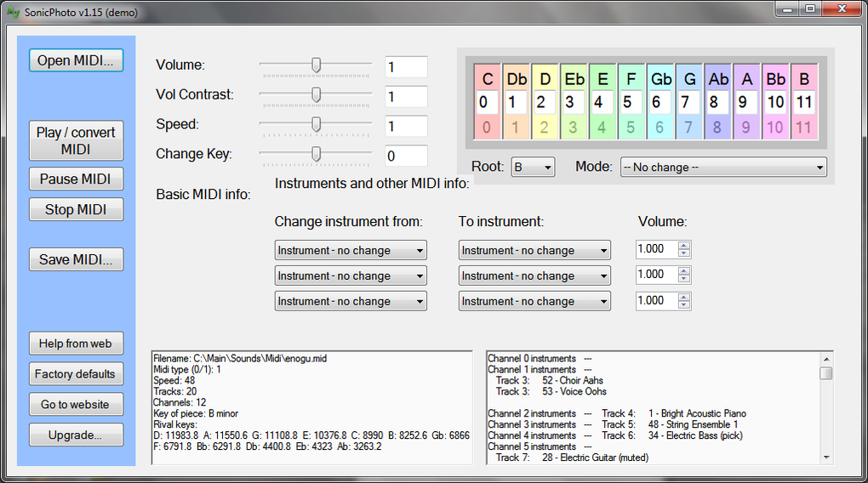Screen dimensions: 868x483
Task: Open second 'Change instrument from' dropdown
Action: click(x=351, y=276)
